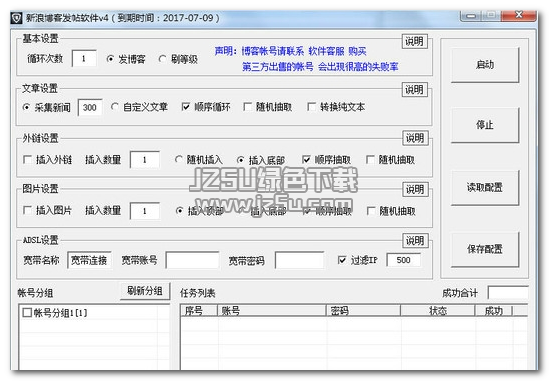This screenshot has height=381, width=549.
Task: Toggle the 过滤IP checkbox
Action: (x=342, y=260)
